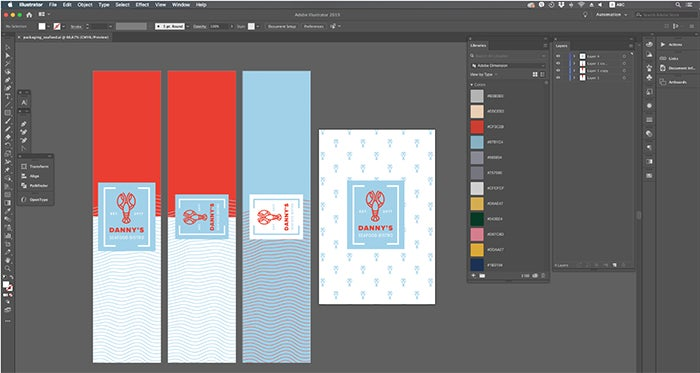The width and height of the screenshot is (700, 373).
Task: Click the Fill swatch in control bar
Action: point(42,26)
